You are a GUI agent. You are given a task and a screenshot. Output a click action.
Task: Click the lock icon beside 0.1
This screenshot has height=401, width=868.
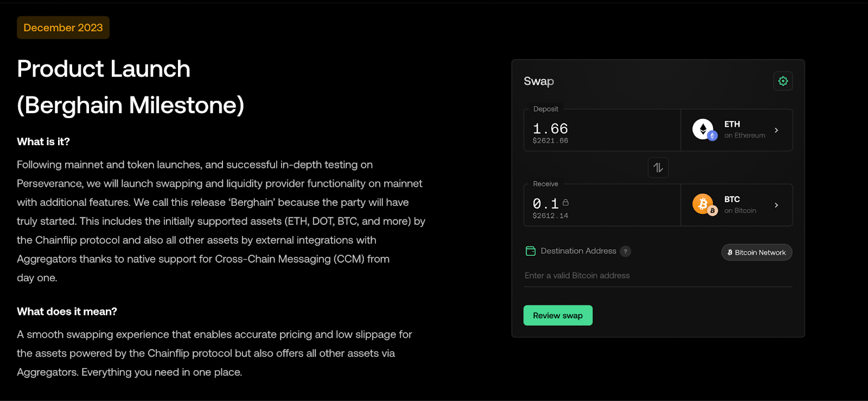[x=565, y=202]
